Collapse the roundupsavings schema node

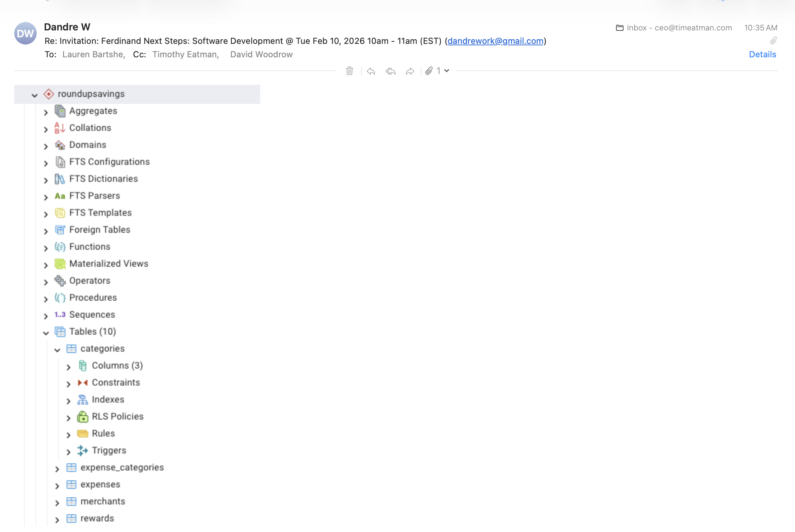pyautogui.click(x=35, y=95)
